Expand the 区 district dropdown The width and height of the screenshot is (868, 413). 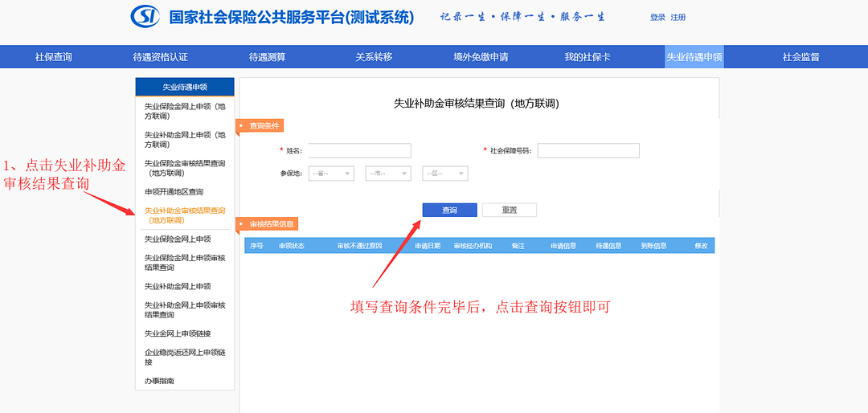[x=445, y=174]
